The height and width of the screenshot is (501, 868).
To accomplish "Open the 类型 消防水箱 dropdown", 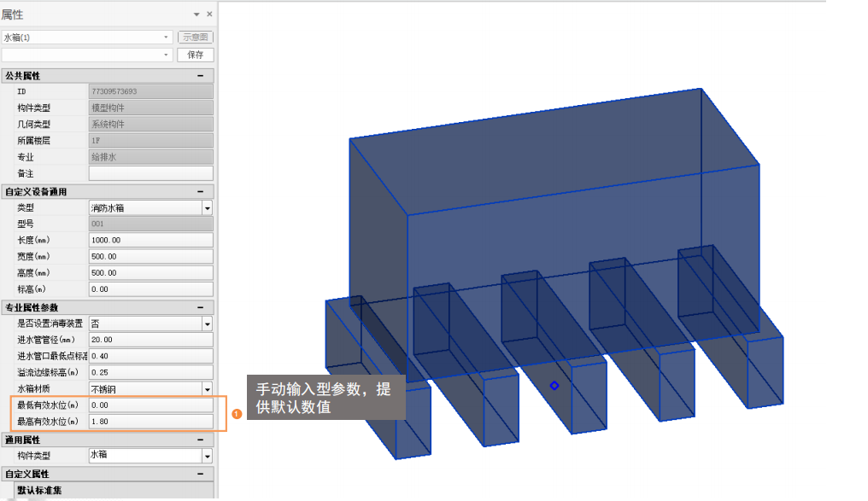I will [207, 207].
